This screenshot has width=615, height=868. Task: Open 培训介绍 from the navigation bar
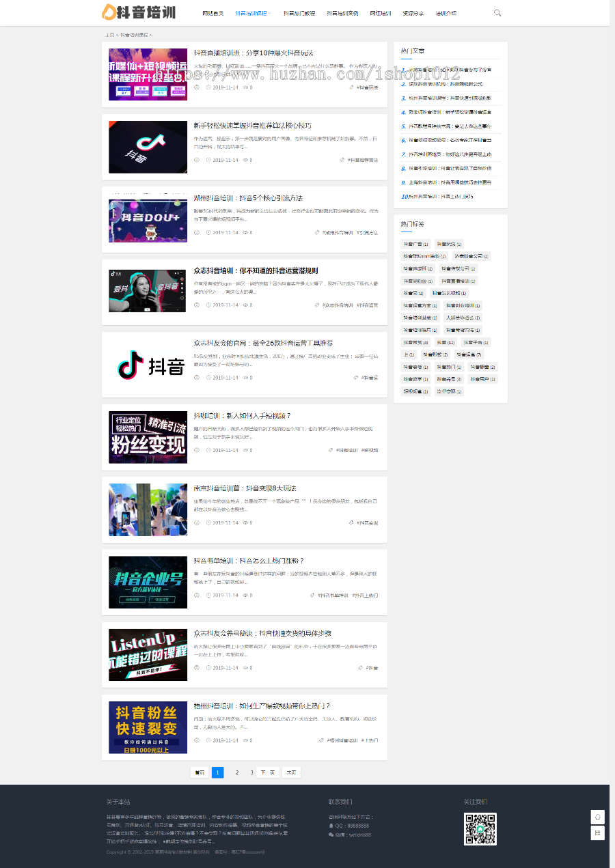coord(446,13)
